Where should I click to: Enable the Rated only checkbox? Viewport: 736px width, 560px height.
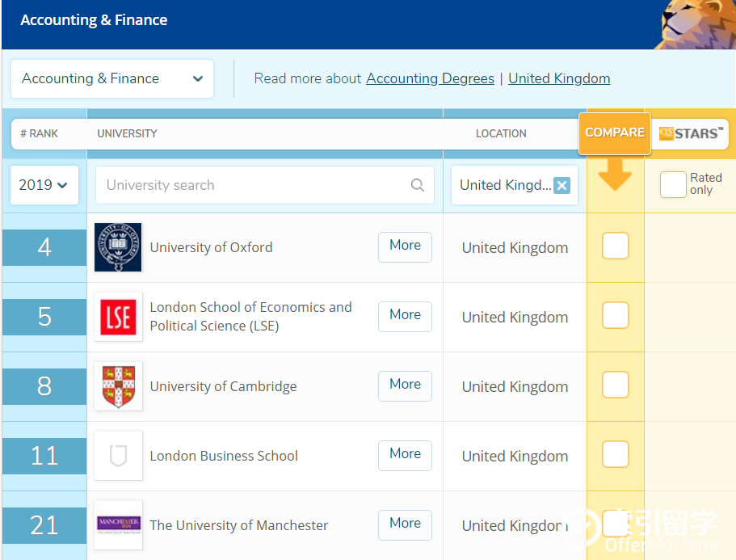(x=673, y=184)
